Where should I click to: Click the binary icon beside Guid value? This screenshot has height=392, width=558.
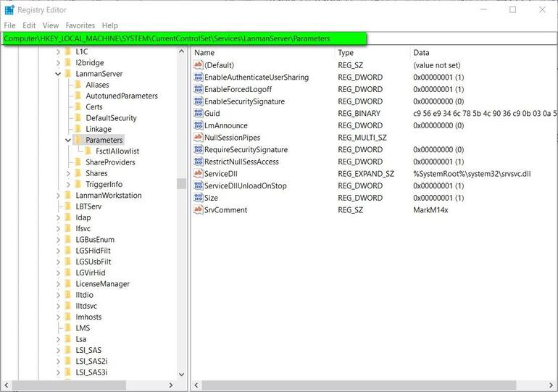tap(199, 114)
